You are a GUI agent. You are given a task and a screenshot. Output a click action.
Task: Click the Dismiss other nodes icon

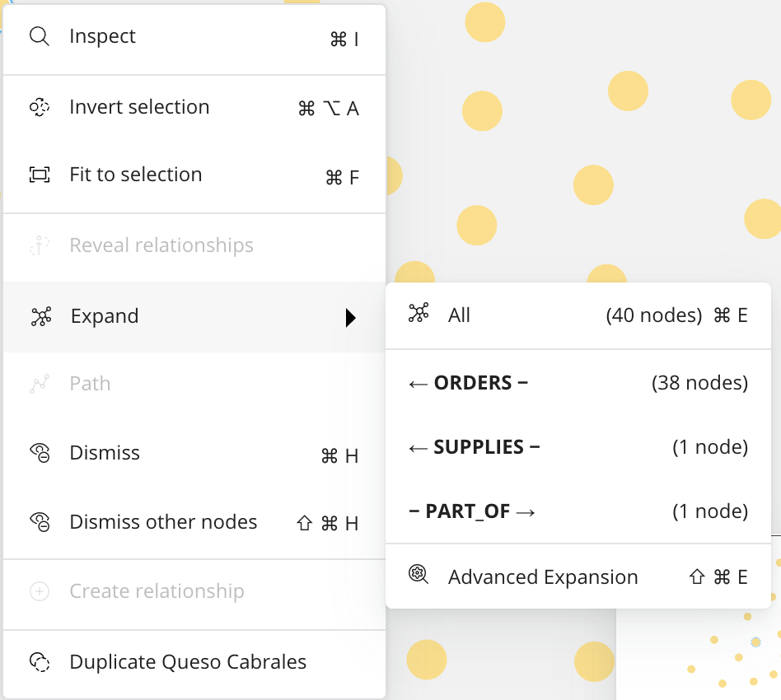point(40,522)
